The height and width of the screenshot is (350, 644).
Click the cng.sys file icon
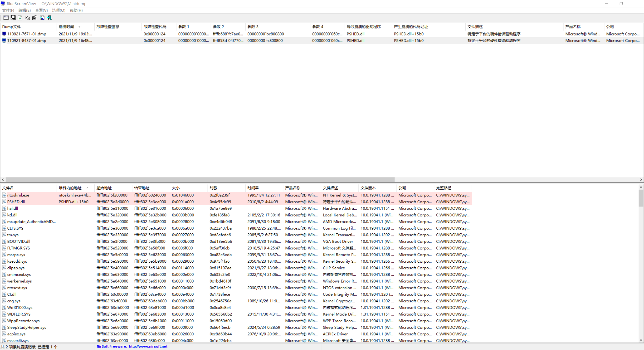[x=4, y=301]
